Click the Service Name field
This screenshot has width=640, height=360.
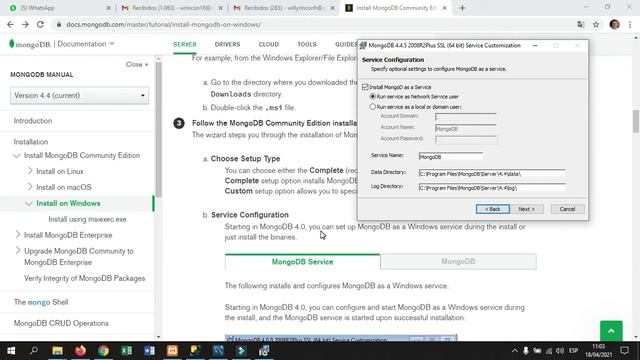pyautogui.click(x=451, y=157)
